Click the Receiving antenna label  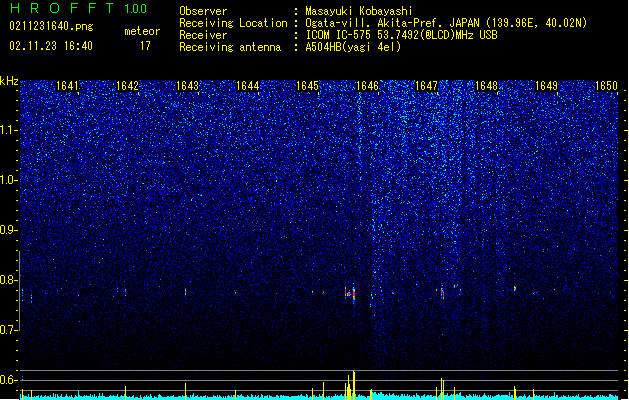click(230, 47)
